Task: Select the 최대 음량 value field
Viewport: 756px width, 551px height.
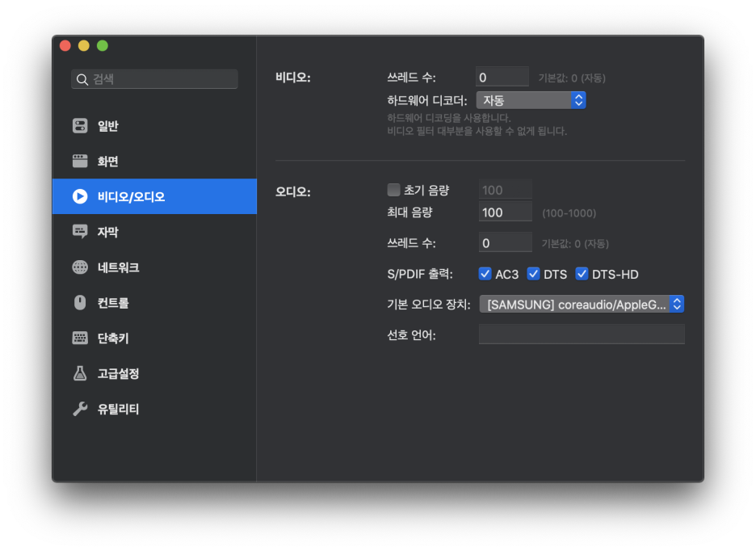Action: point(505,211)
